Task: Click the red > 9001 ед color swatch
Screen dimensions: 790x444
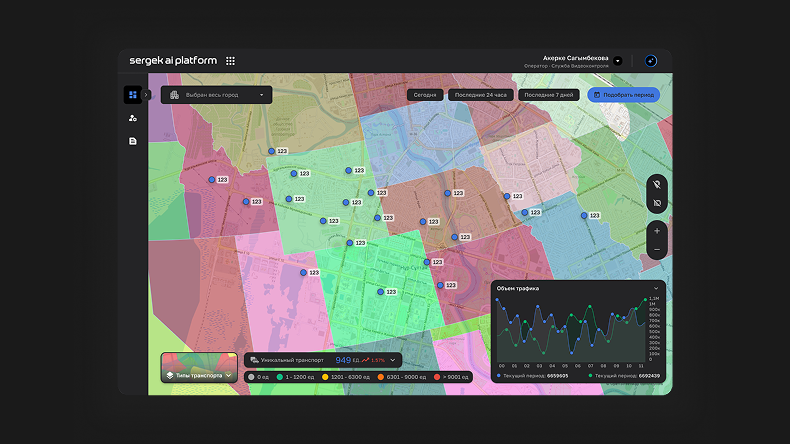Action: pyautogui.click(x=437, y=377)
